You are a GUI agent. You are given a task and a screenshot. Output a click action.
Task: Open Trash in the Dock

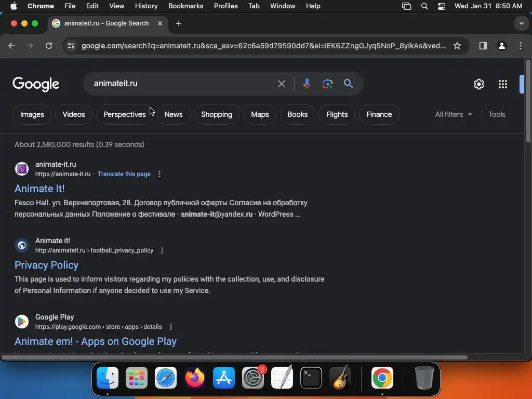click(x=424, y=378)
